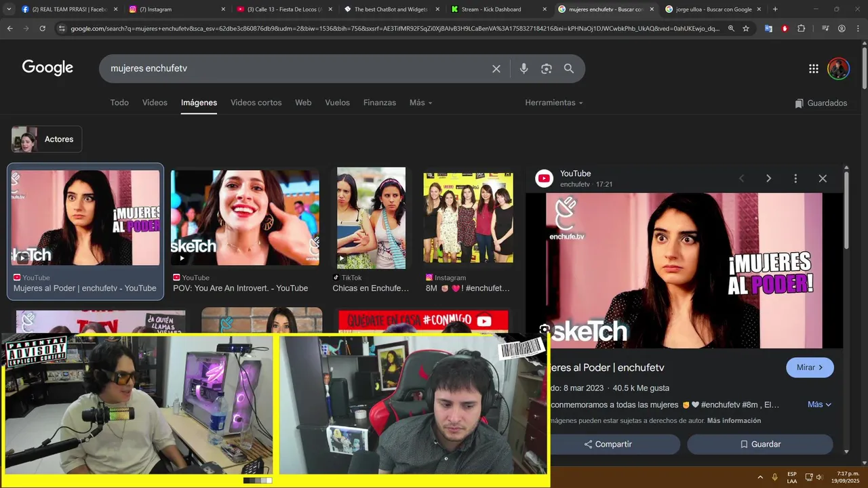The height and width of the screenshot is (488, 868).
Task: Click the preview panel scrollbar
Action: click(846, 210)
